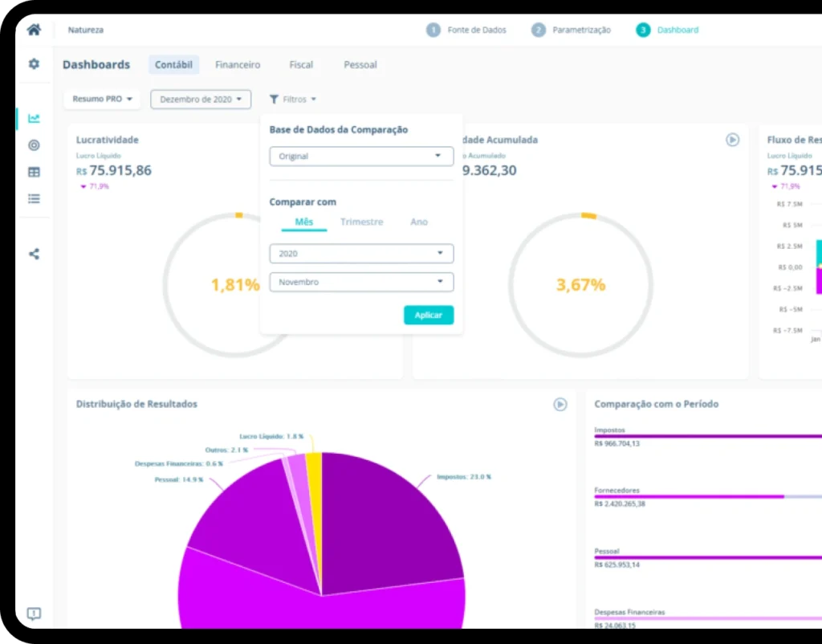Click the Aplicar button
This screenshot has height=644, width=822.
click(x=429, y=316)
